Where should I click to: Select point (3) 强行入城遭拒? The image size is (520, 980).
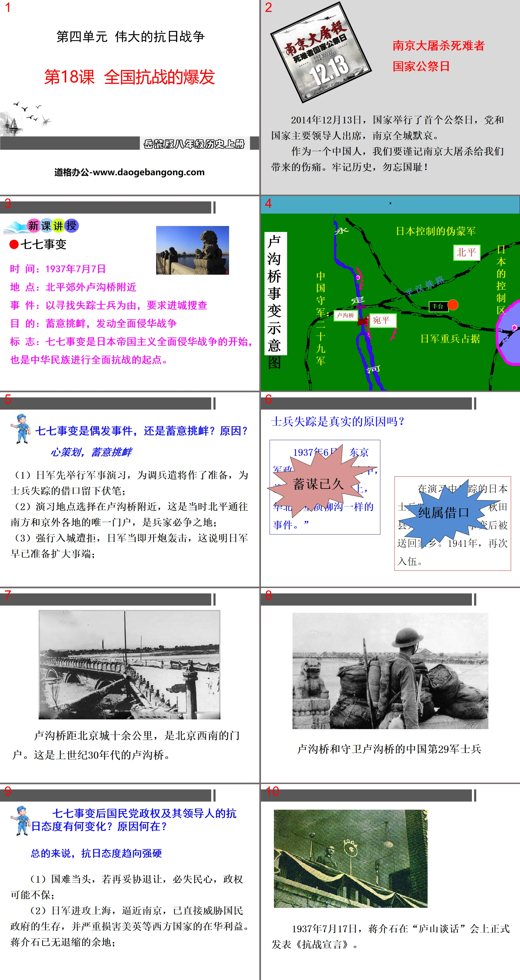tap(129, 546)
